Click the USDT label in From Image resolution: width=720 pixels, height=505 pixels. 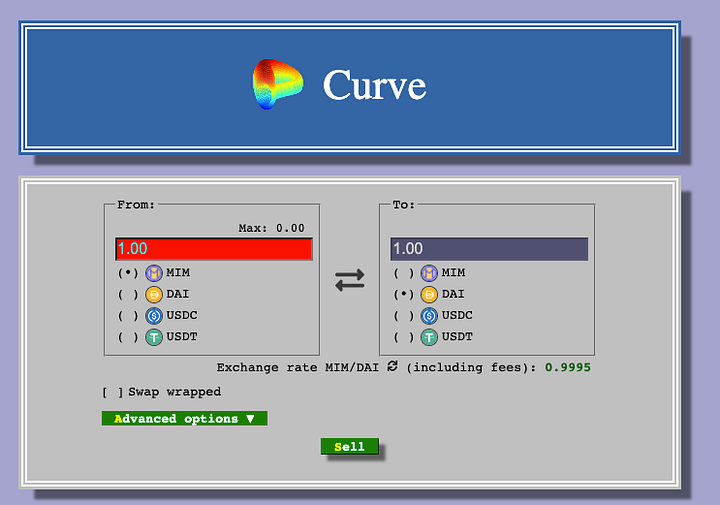[182, 337]
